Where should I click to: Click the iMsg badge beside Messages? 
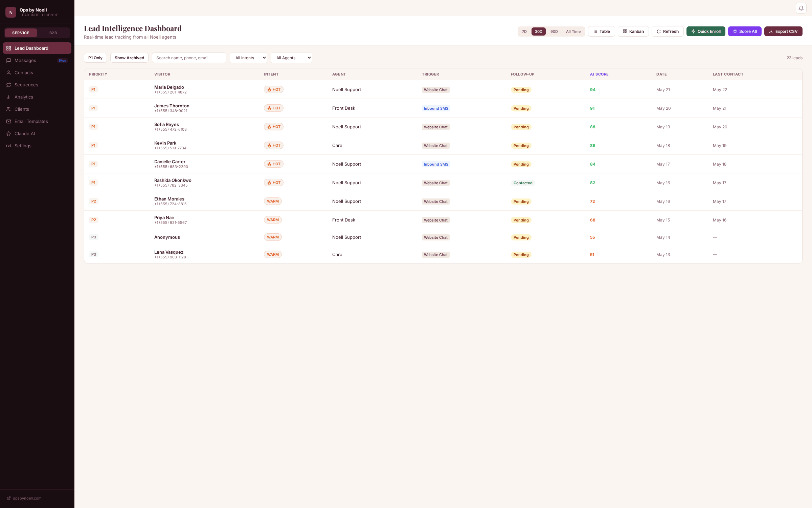point(63,61)
